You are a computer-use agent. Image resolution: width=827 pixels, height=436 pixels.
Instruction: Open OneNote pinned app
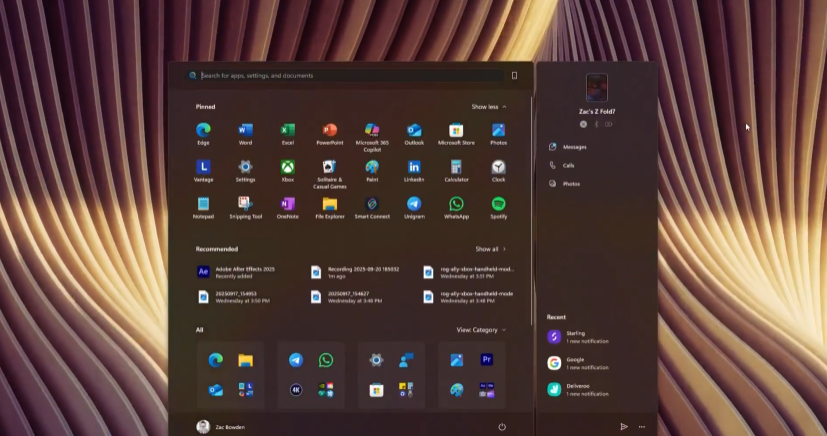(287, 208)
